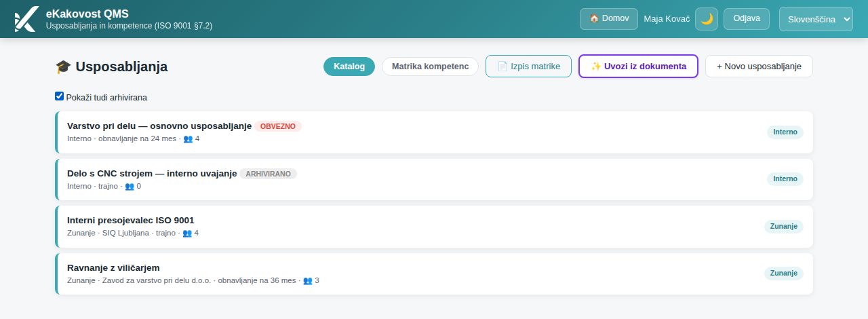Open Varstvo pri delu training entry
The image size is (868, 319).
coord(434,132)
